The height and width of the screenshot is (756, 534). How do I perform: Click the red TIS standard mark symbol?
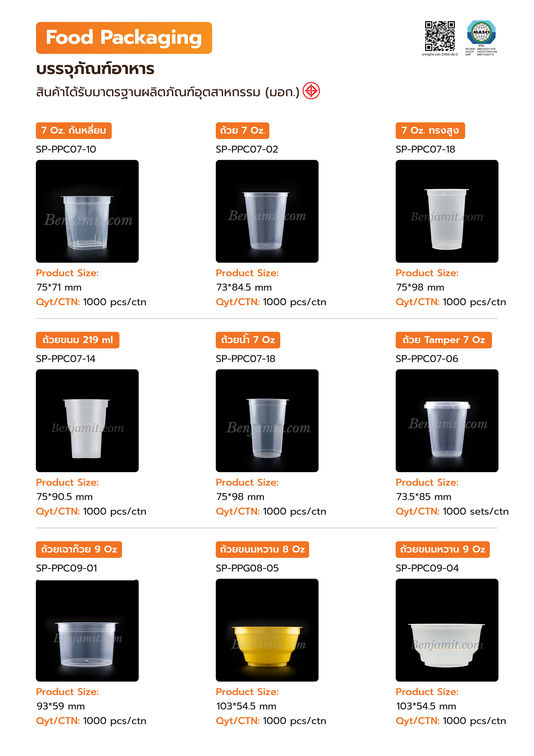(311, 91)
